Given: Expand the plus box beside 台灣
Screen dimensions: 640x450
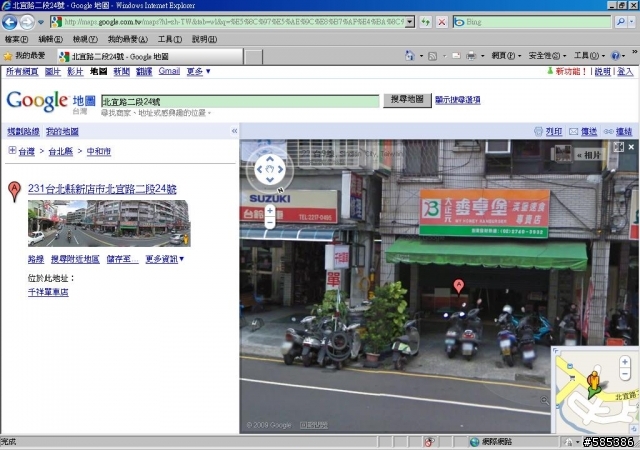Looking at the screenshot, I should pos(12,151).
